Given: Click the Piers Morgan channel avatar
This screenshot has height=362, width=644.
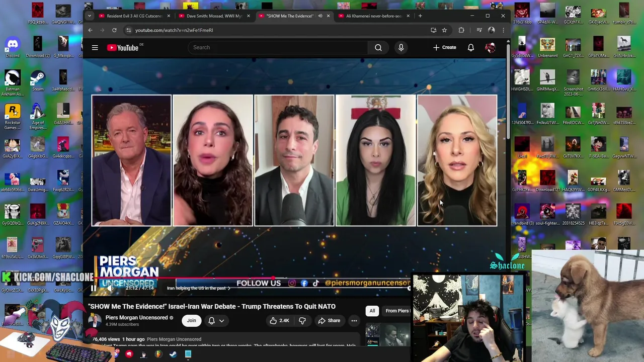Looking at the screenshot, I should coord(94,321).
